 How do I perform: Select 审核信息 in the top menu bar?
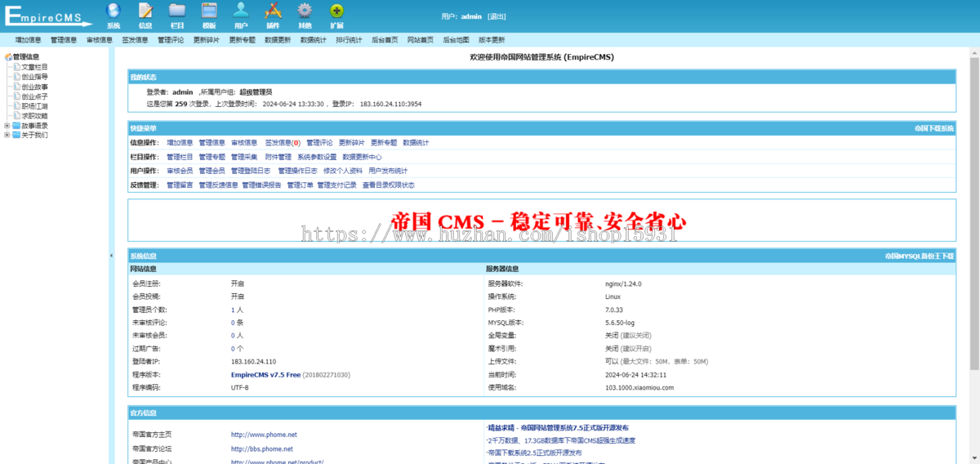pos(100,40)
